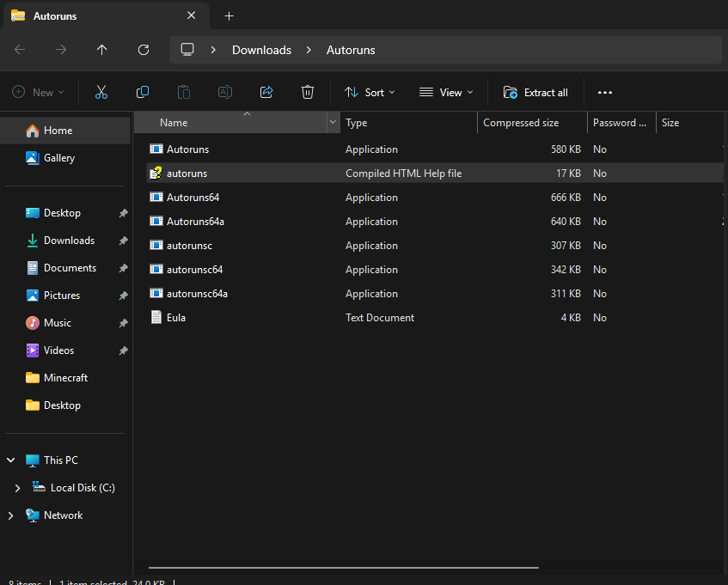Viewport: 728px width, 585px height.
Task: Click the Copy icon in toolbar
Action: click(x=143, y=92)
